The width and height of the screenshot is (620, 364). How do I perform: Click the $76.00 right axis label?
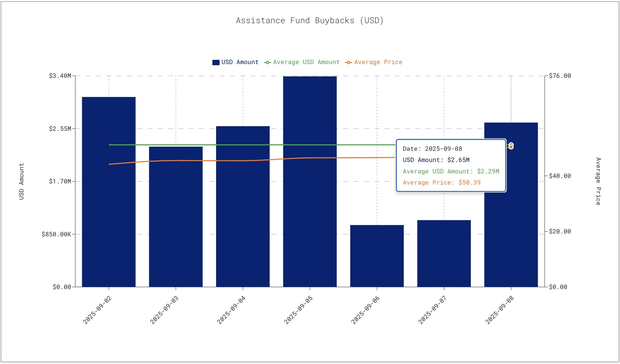[560, 76]
